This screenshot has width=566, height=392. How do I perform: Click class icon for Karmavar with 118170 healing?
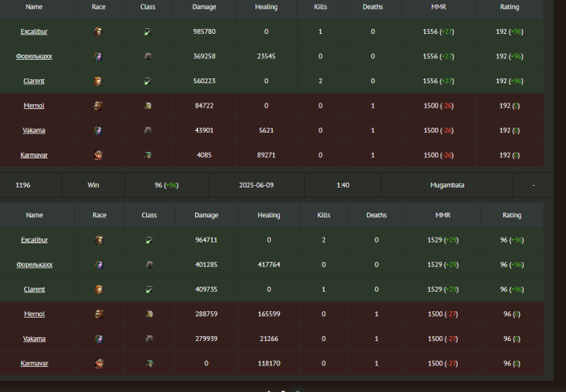149,364
